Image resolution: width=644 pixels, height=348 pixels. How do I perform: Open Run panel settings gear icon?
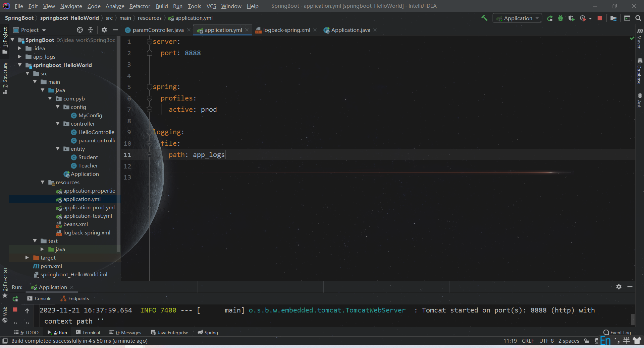(x=619, y=287)
